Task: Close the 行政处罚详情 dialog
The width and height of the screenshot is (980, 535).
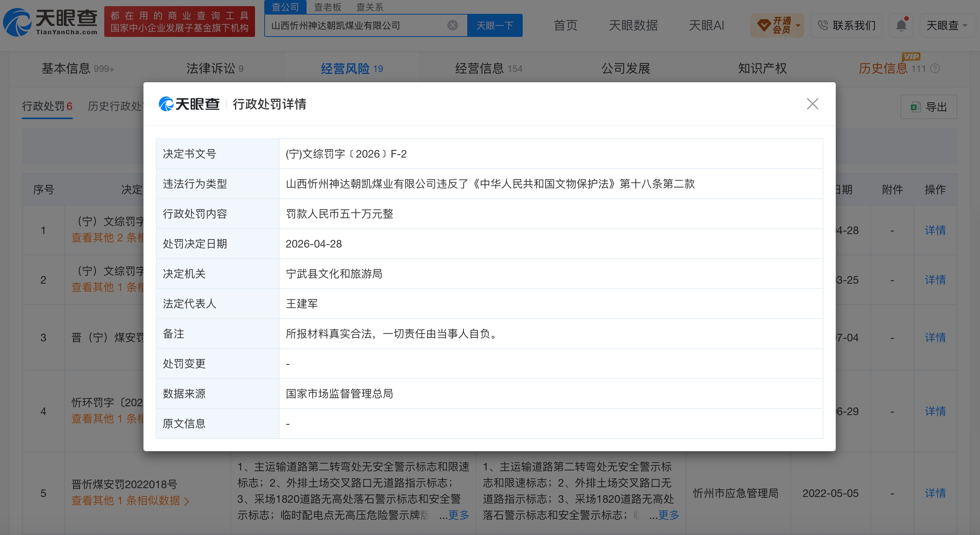Action: tap(812, 104)
